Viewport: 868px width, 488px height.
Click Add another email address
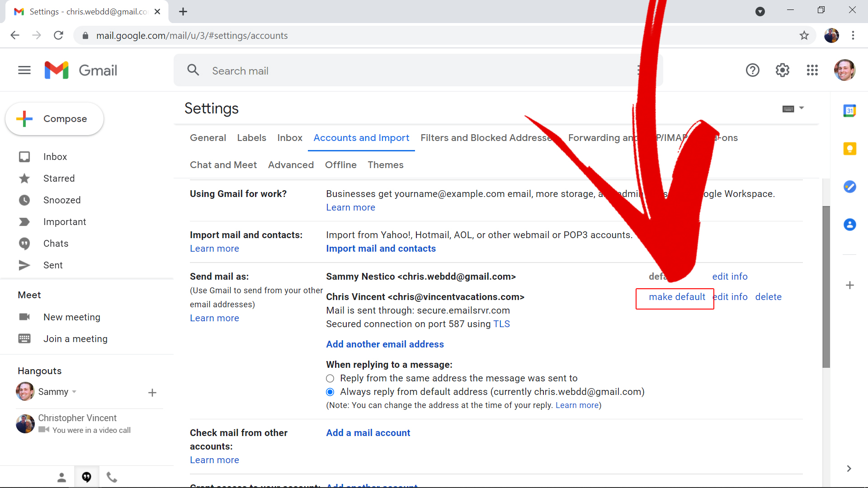click(385, 344)
